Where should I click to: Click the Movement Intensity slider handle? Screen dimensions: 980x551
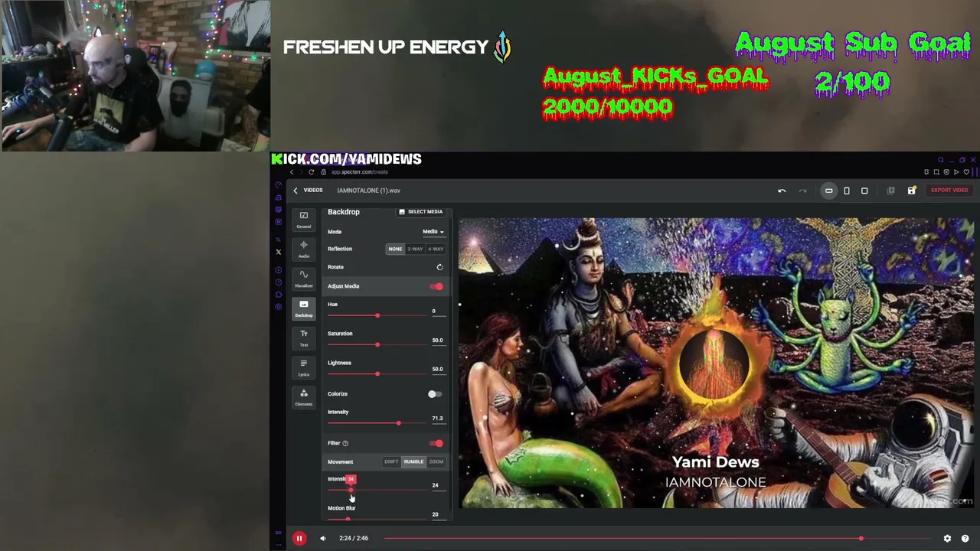tap(351, 490)
